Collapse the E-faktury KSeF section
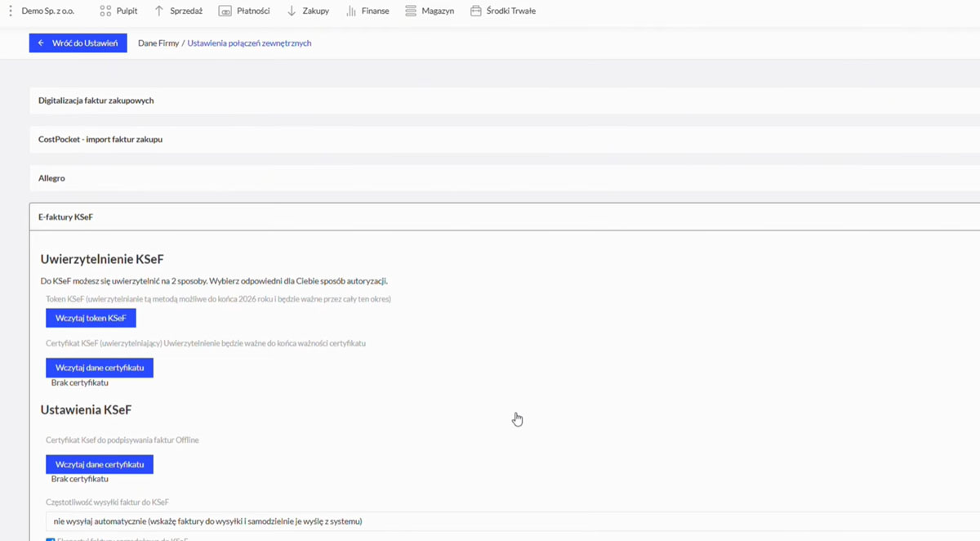Image resolution: width=980 pixels, height=541 pixels. (65, 217)
